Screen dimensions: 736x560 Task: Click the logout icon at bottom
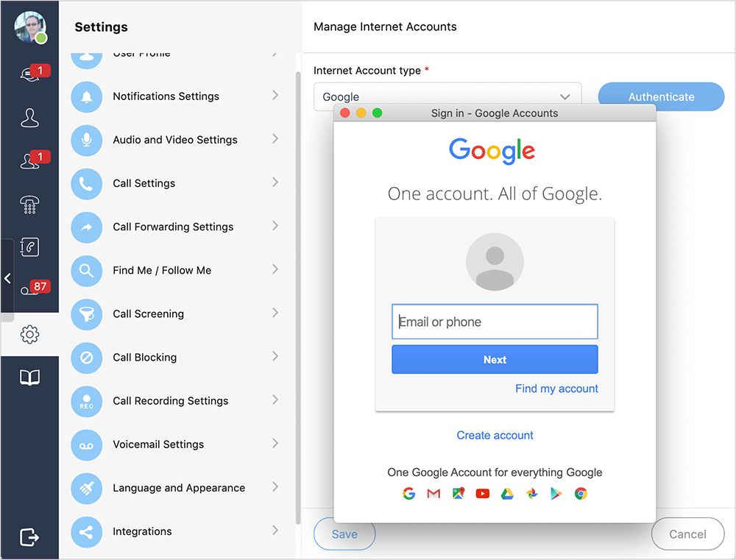click(x=29, y=536)
